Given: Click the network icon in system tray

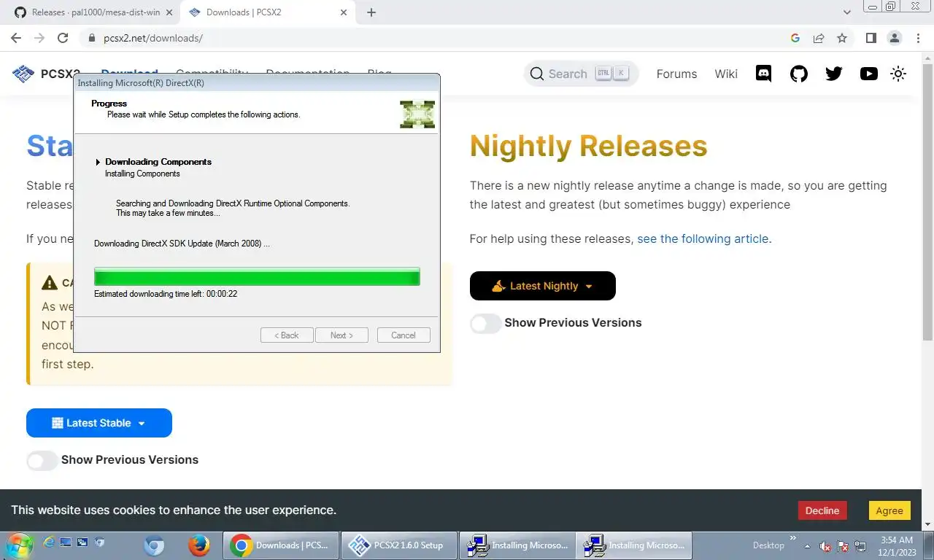Looking at the screenshot, I should tap(860, 546).
